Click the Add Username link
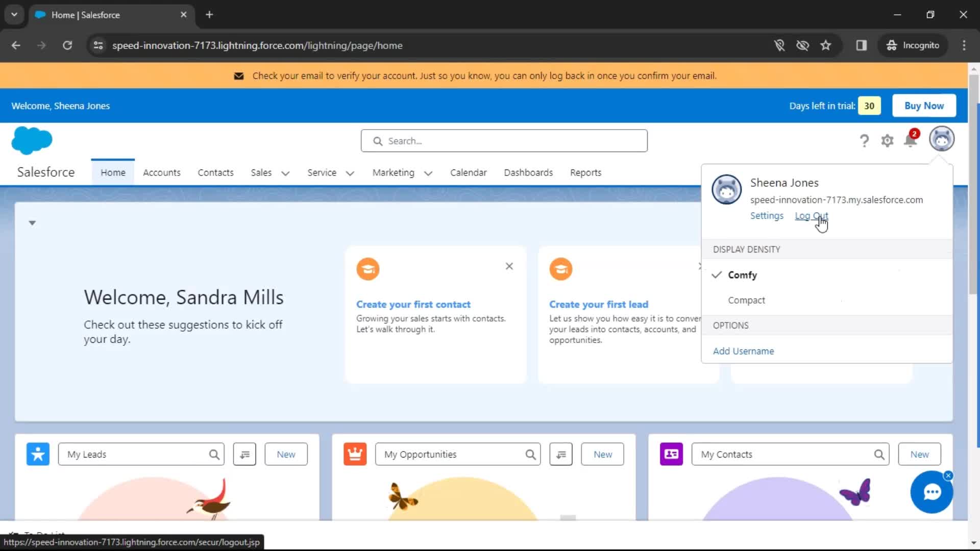This screenshot has width=980, height=551. coord(743,351)
